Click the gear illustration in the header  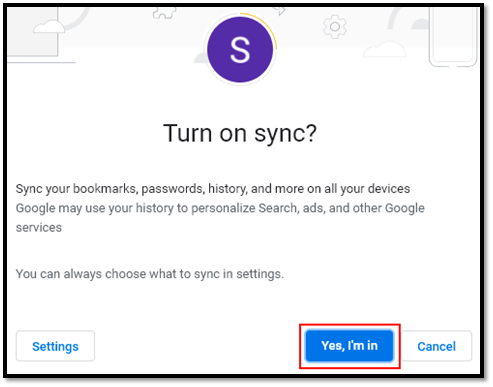tap(335, 27)
